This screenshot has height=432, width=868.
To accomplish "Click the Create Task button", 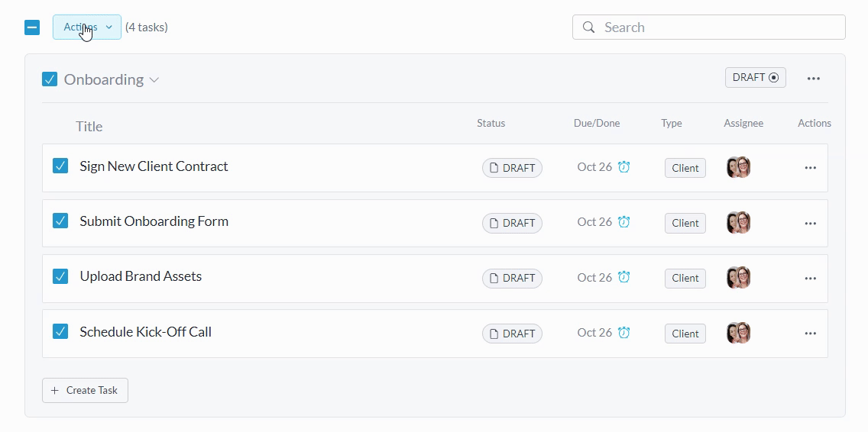I will pos(85,390).
